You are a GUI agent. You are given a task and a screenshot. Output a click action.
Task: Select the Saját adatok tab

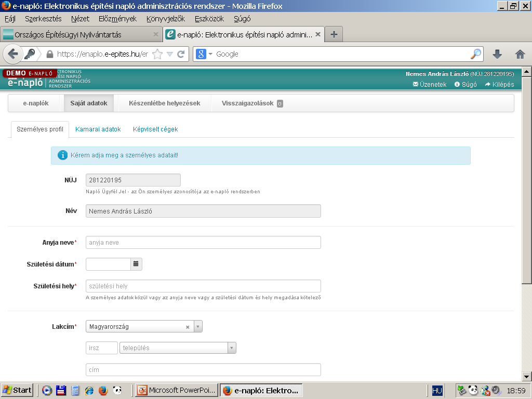tap(88, 103)
